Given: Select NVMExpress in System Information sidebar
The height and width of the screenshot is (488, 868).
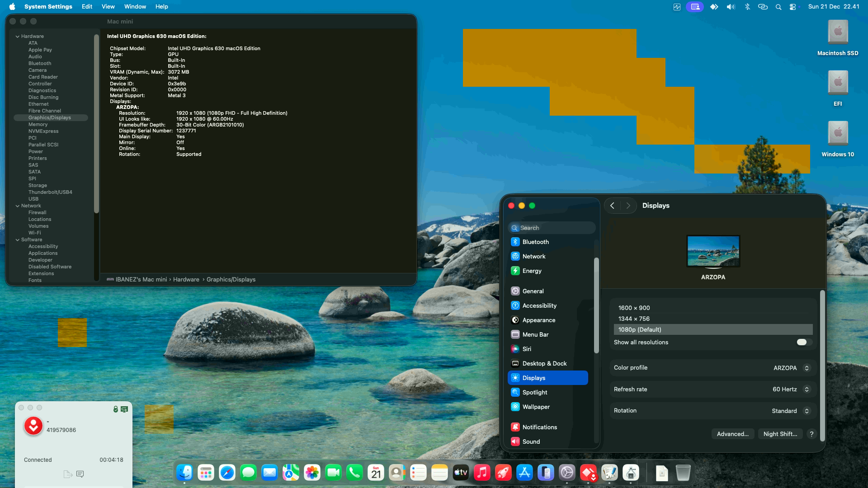Looking at the screenshot, I should pyautogui.click(x=43, y=131).
